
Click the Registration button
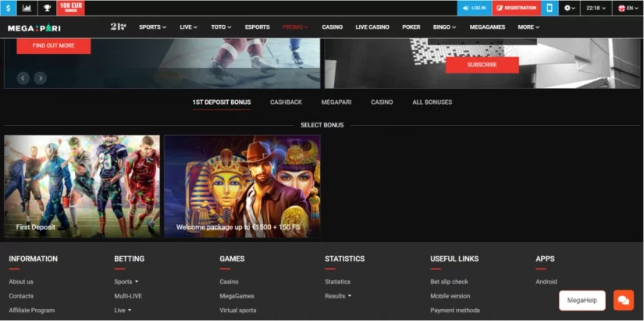pos(516,8)
